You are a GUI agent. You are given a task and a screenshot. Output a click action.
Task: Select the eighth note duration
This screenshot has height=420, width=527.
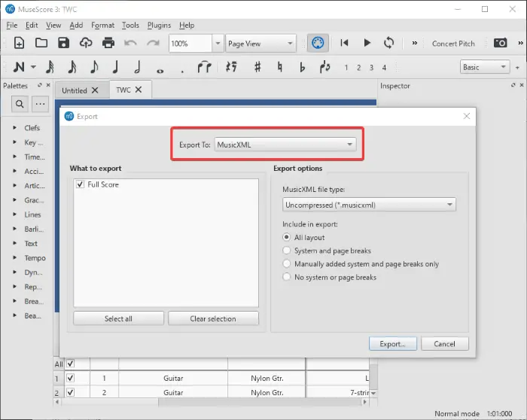(94, 67)
